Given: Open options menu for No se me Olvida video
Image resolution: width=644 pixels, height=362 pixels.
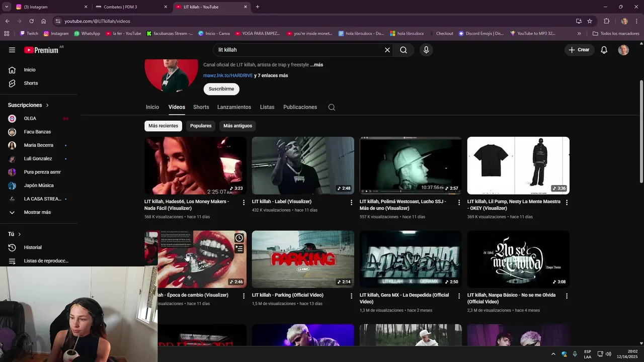Looking at the screenshot, I should 567,296.
